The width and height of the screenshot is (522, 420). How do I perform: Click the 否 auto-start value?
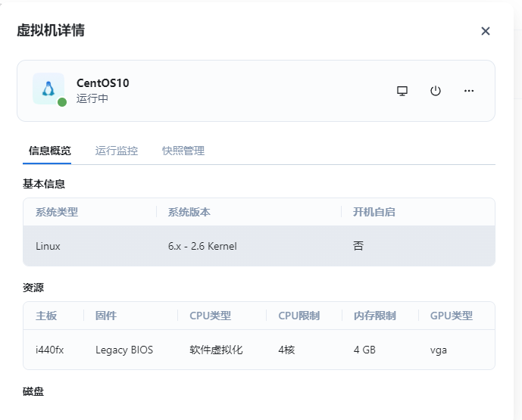point(358,246)
